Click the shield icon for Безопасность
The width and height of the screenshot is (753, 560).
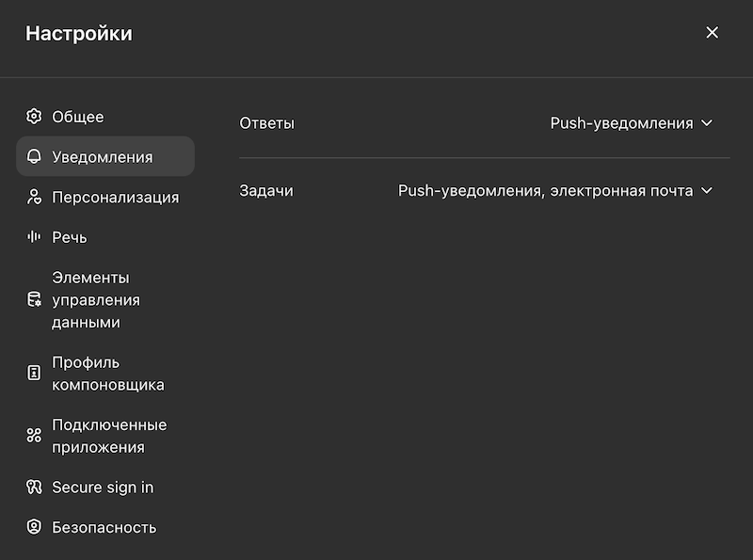34,527
